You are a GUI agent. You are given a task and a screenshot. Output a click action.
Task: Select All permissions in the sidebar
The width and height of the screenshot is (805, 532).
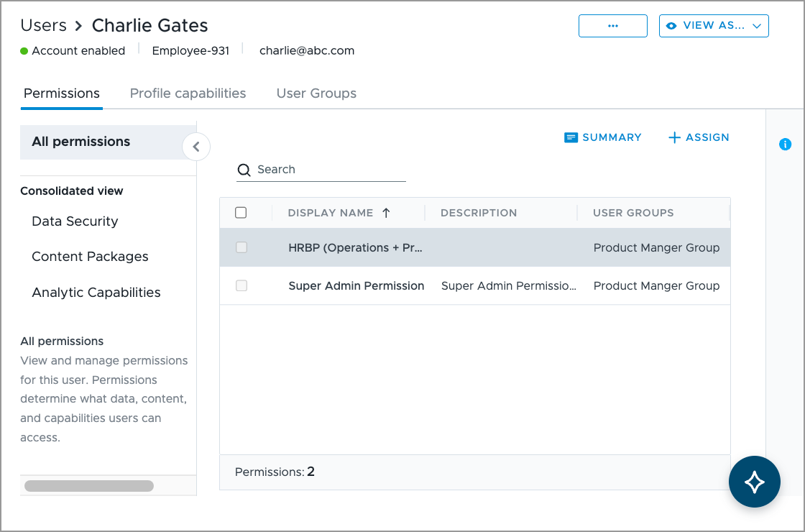108,142
